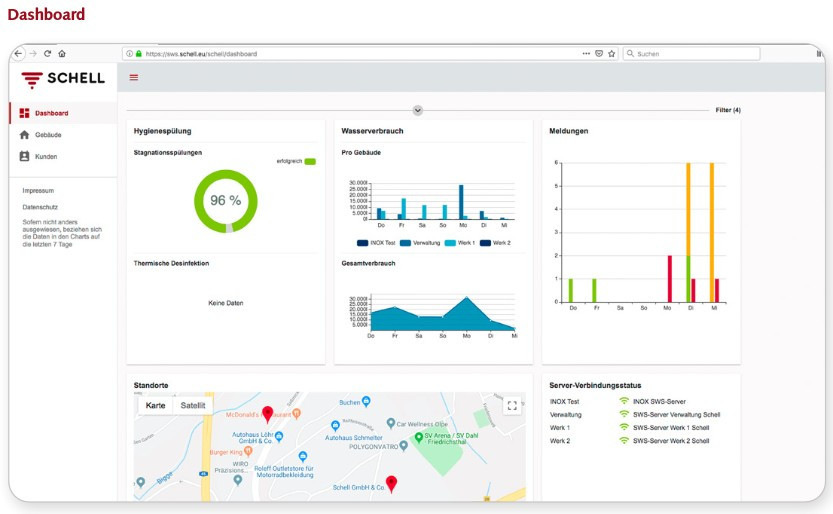Open the Filter (4) options
This screenshot has height=514, width=833.
[727, 110]
